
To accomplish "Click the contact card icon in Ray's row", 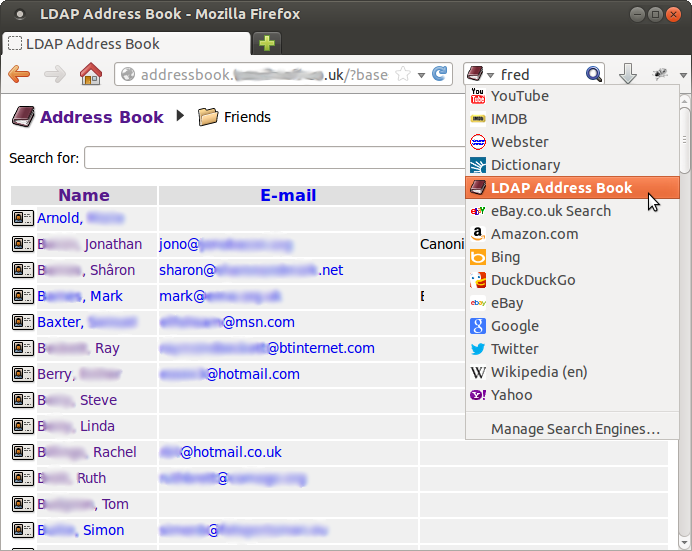I will coord(23,348).
